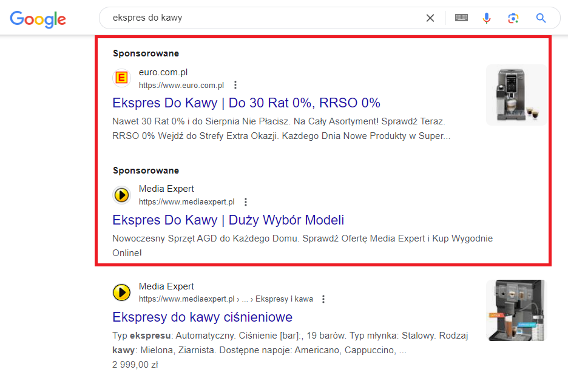Open Google Lens image search
The width and height of the screenshot is (568, 392).
[513, 18]
